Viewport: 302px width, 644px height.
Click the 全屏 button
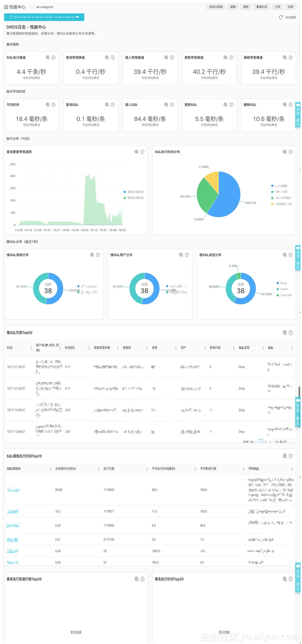point(290,7)
